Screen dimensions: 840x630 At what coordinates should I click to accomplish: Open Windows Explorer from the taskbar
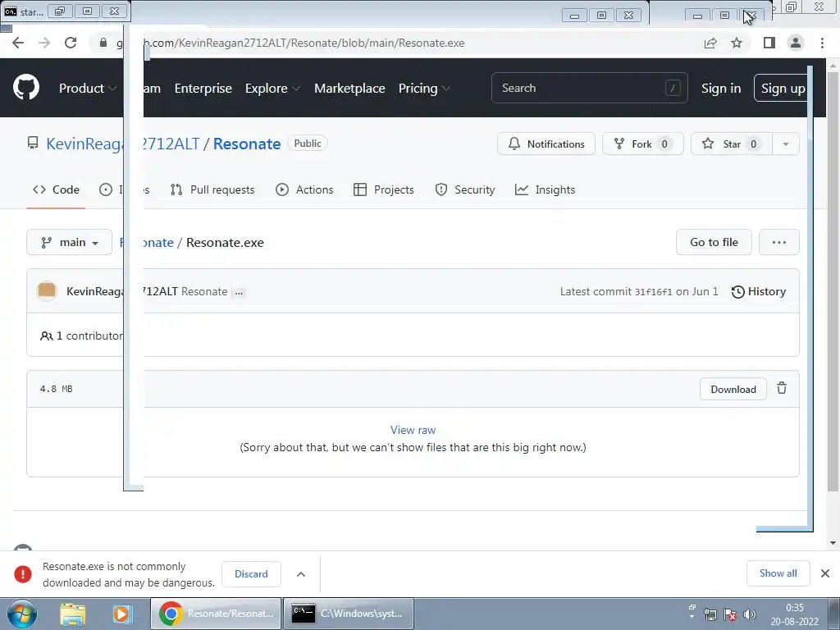(73, 614)
